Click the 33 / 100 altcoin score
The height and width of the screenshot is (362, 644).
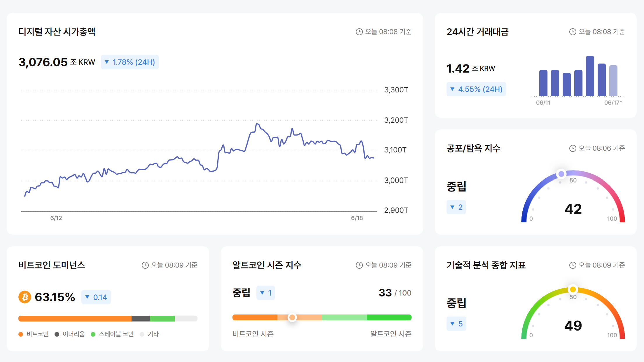click(395, 293)
